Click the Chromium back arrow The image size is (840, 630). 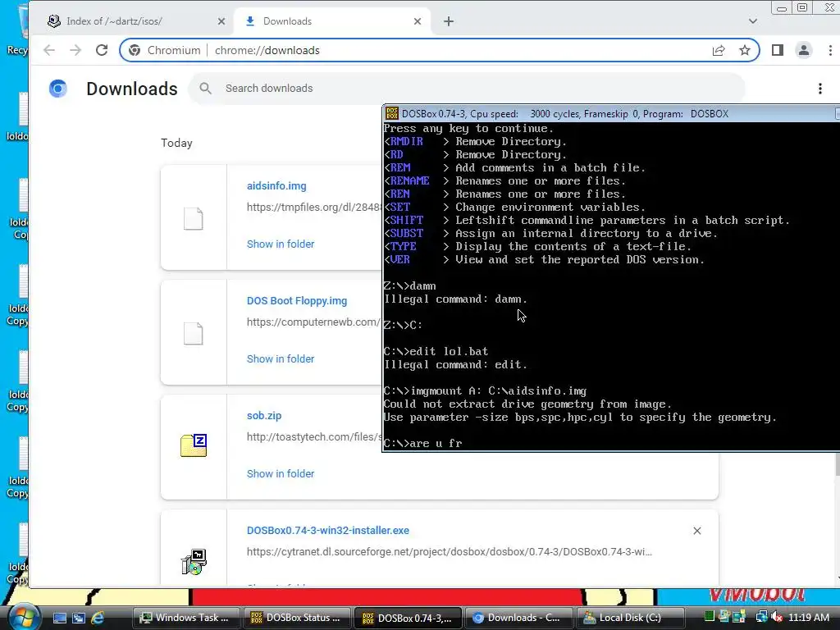[49, 50]
